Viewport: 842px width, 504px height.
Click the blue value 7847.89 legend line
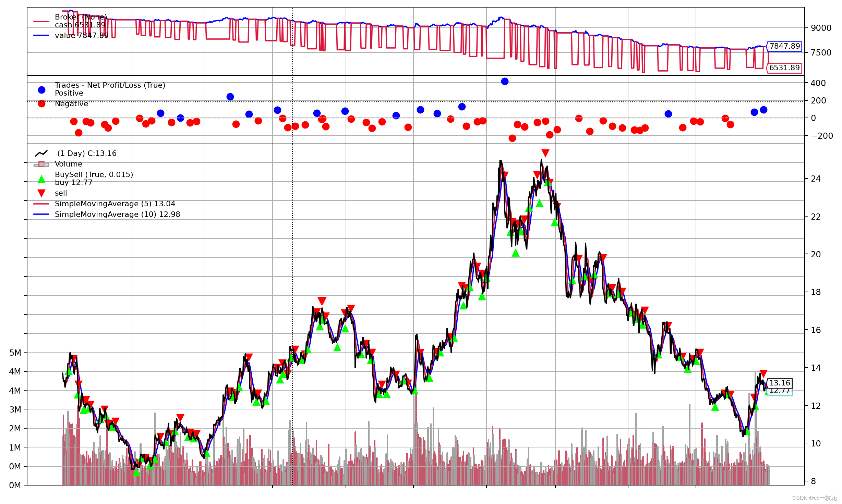(41, 35)
